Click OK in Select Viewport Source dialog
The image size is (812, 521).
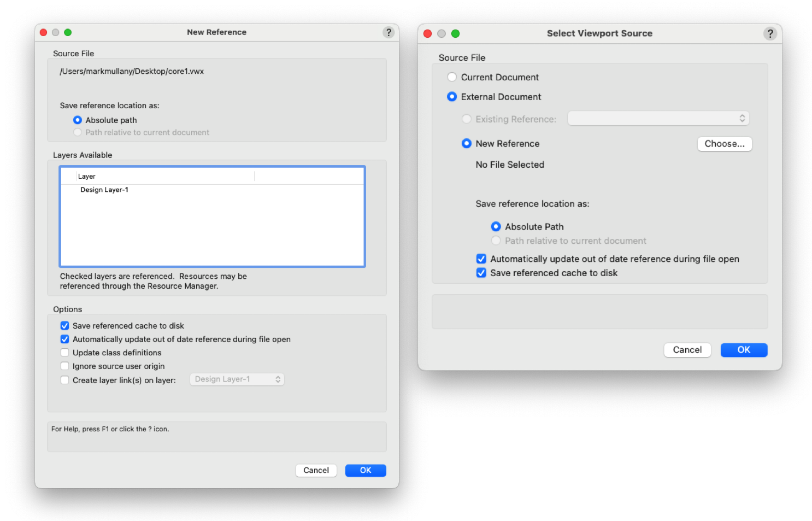coord(744,350)
